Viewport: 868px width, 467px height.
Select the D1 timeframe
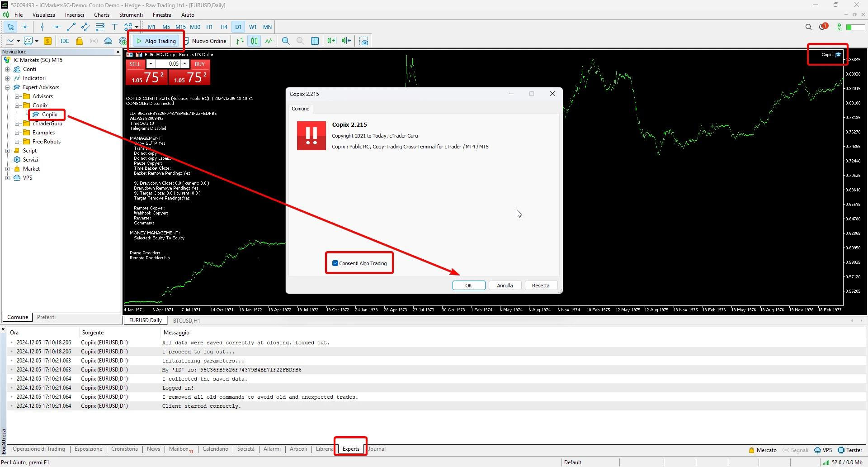238,27
